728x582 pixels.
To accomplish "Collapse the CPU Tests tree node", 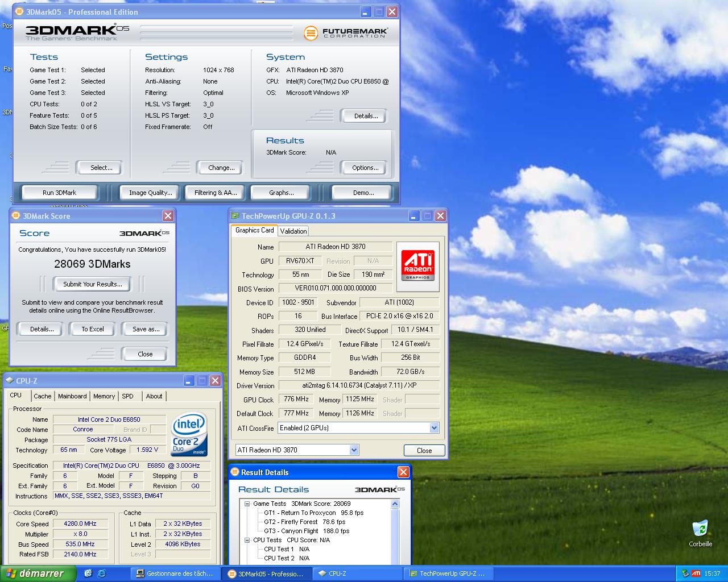I will [x=247, y=540].
